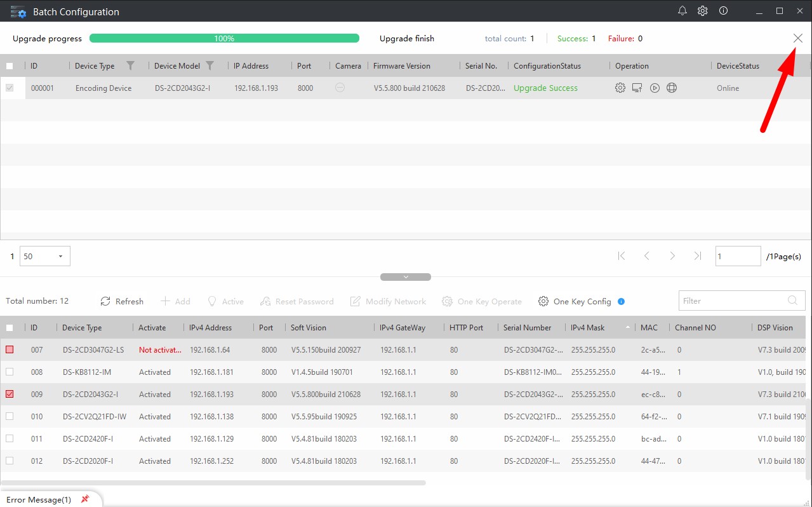Uncheck the box for device 009

[10, 395]
